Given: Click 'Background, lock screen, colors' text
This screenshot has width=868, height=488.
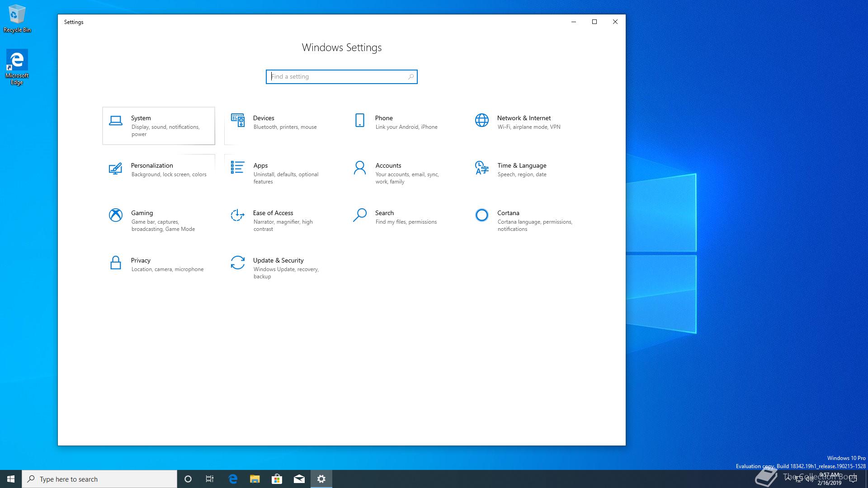Looking at the screenshot, I should (x=169, y=174).
